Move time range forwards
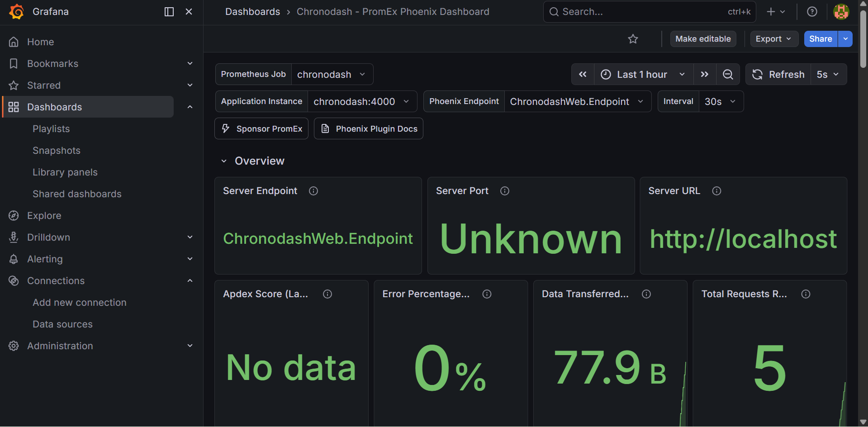Viewport: 868px width, 427px height. coord(705,74)
